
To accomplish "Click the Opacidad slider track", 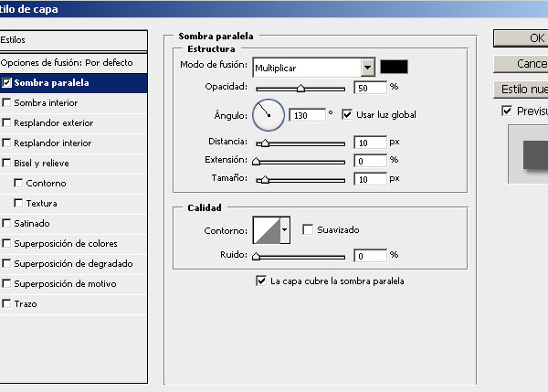I will pyautogui.click(x=300, y=90).
